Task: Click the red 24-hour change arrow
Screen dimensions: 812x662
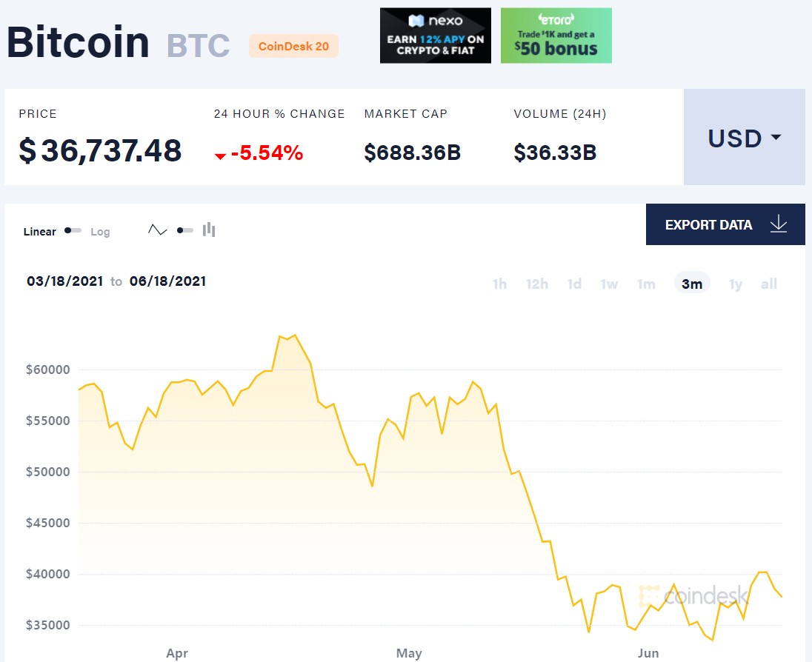Action: [220, 156]
